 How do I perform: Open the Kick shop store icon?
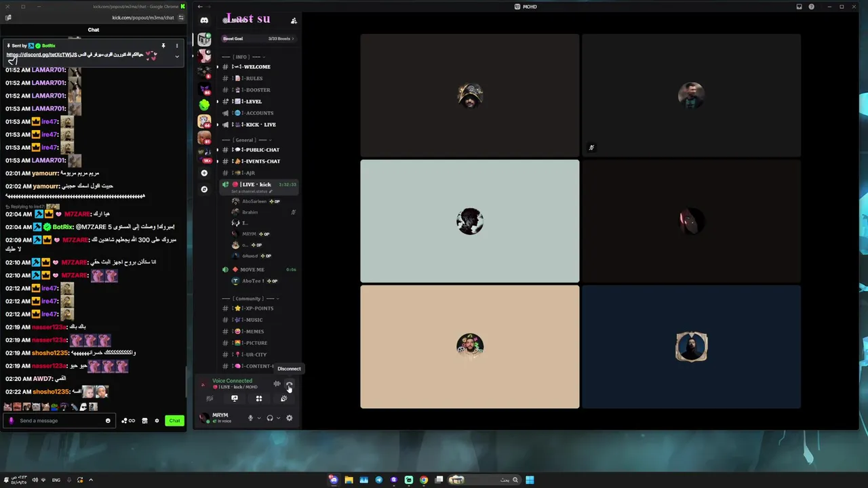coord(144,421)
